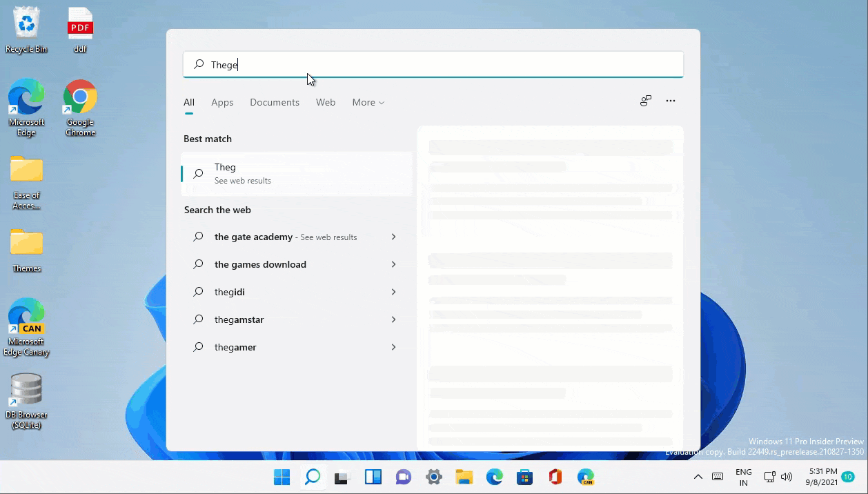Open Recycle Bin desktop icon
Screen dimensions: 868x494
pos(26,31)
